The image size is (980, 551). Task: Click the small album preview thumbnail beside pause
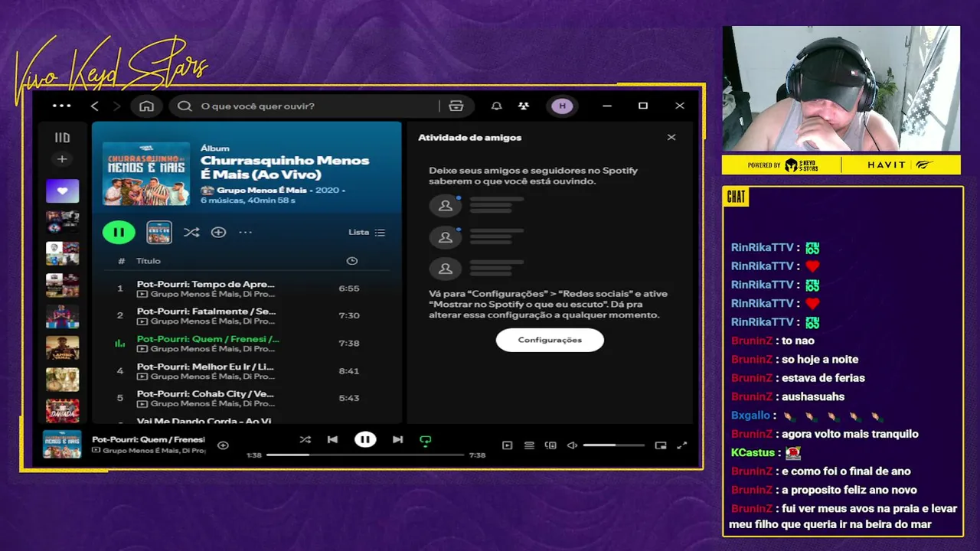[x=159, y=232]
